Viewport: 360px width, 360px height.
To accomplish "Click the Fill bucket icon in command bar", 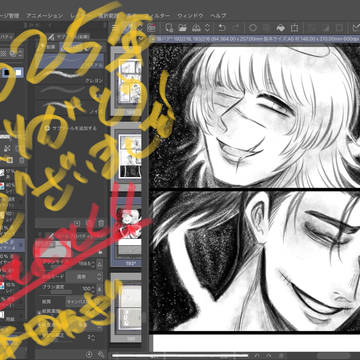I will coord(281,28).
